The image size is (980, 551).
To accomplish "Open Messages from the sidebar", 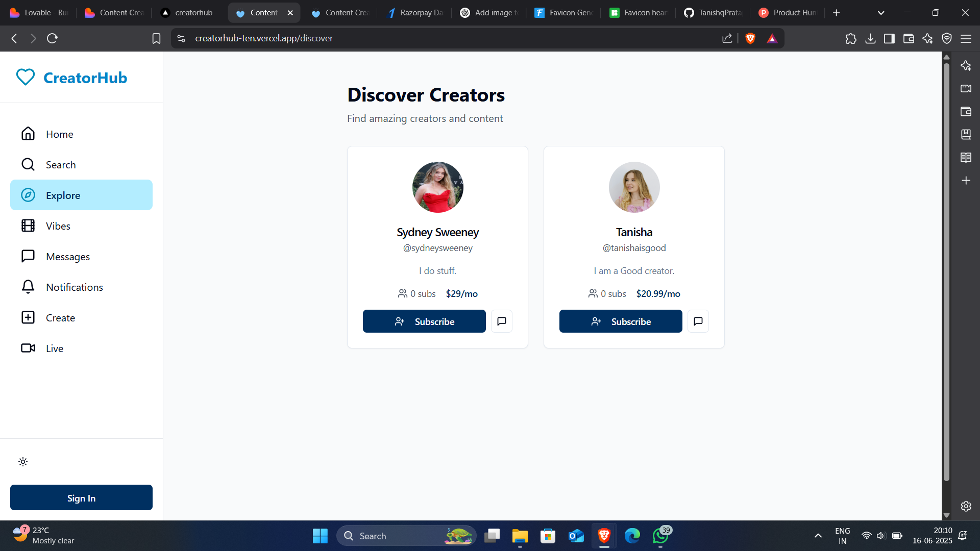I will coord(68,256).
